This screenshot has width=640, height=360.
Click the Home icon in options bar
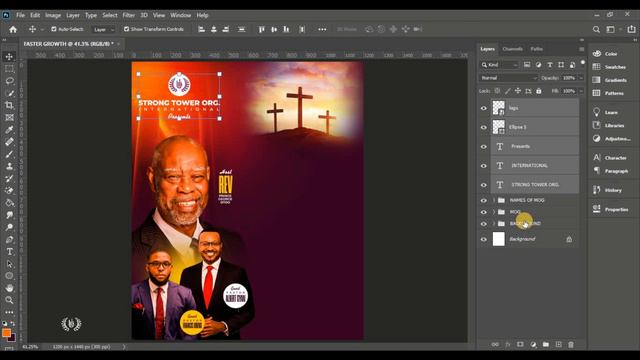coord(13,29)
